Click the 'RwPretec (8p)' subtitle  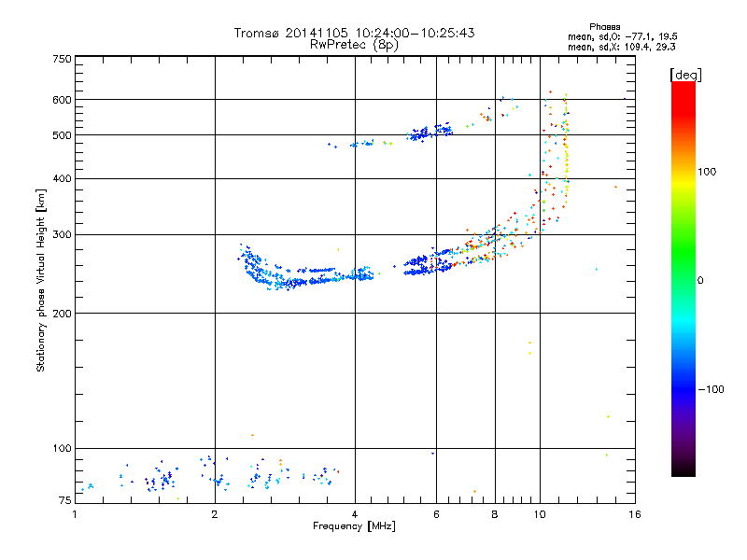click(354, 45)
